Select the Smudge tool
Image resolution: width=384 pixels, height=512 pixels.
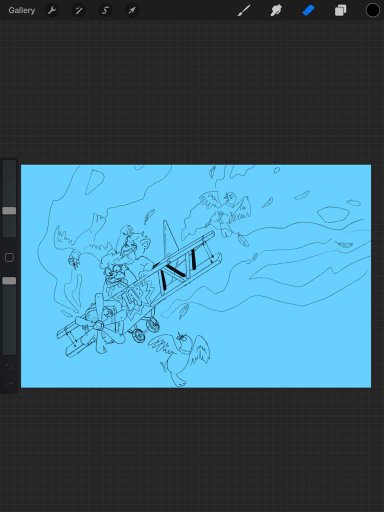276,10
